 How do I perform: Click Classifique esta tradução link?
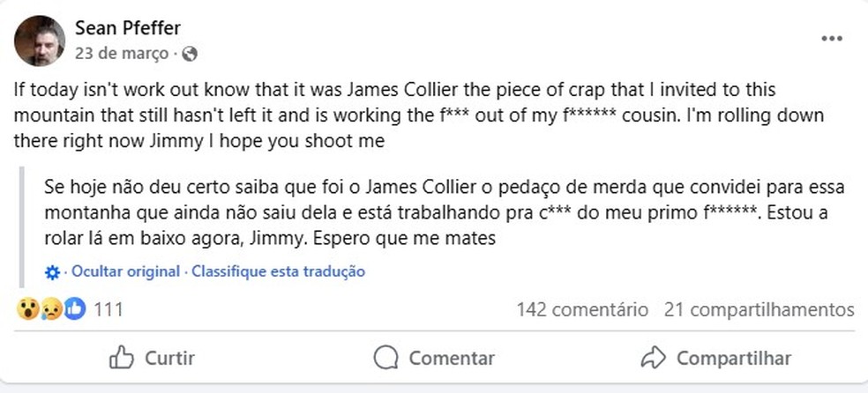(x=279, y=272)
